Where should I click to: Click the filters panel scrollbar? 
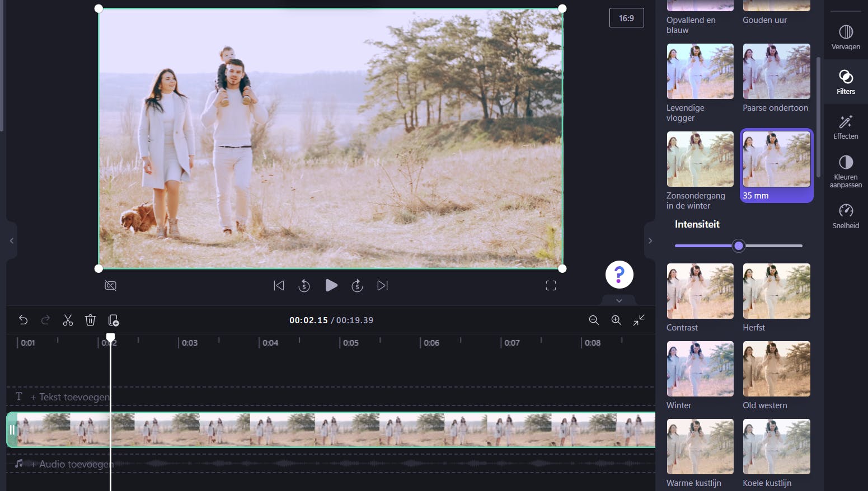(x=818, y=117)
